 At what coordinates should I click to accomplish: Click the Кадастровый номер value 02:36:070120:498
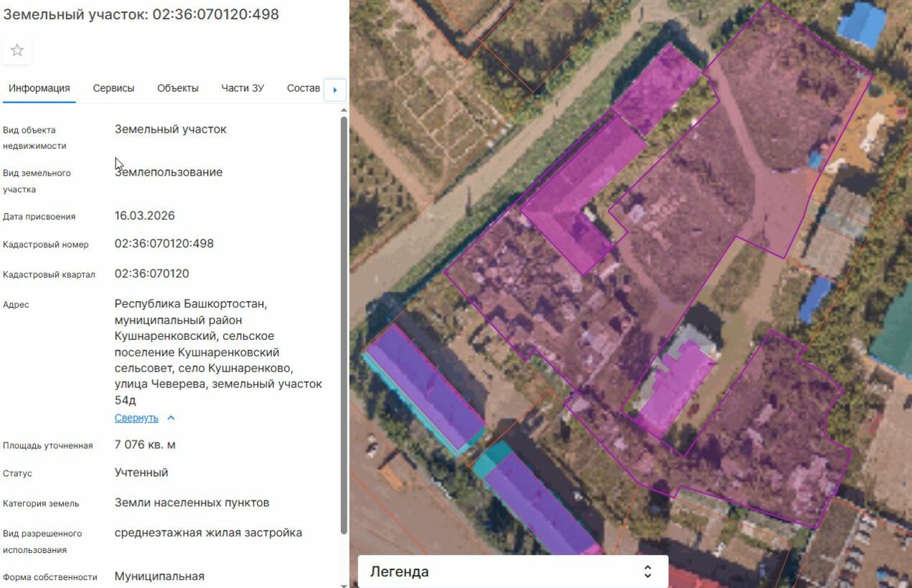click(x=164, y=244)
